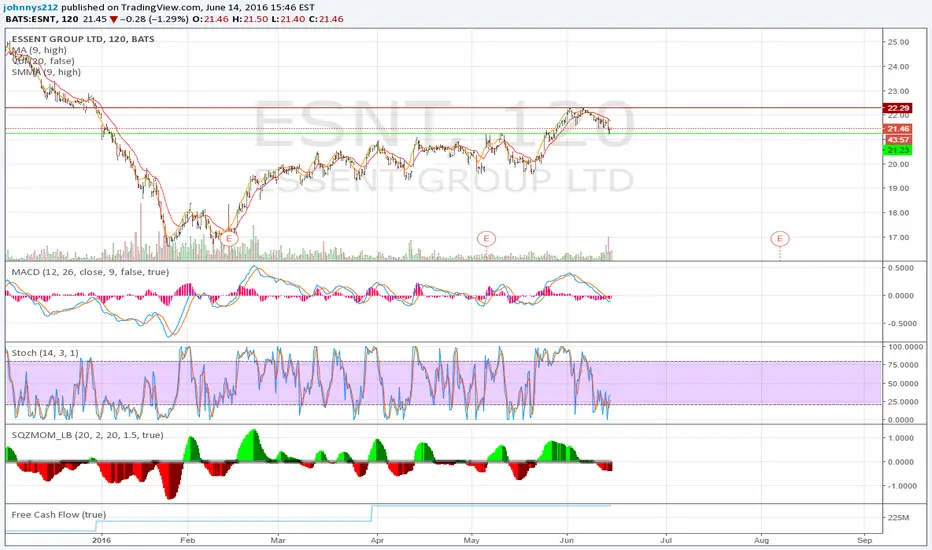
Task: Click the 18.00 price axis label
Action: click(898, 213)
